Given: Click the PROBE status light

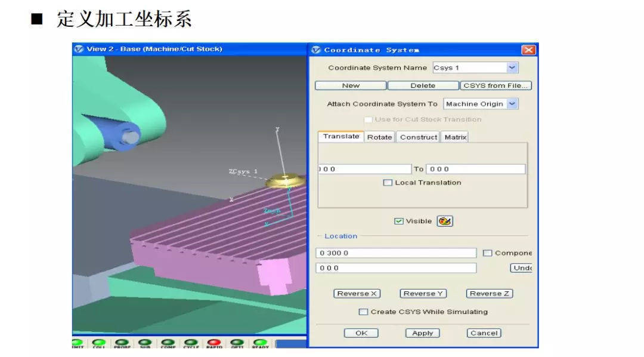Looking at the screenshot, I should click(x=122, y=343).
